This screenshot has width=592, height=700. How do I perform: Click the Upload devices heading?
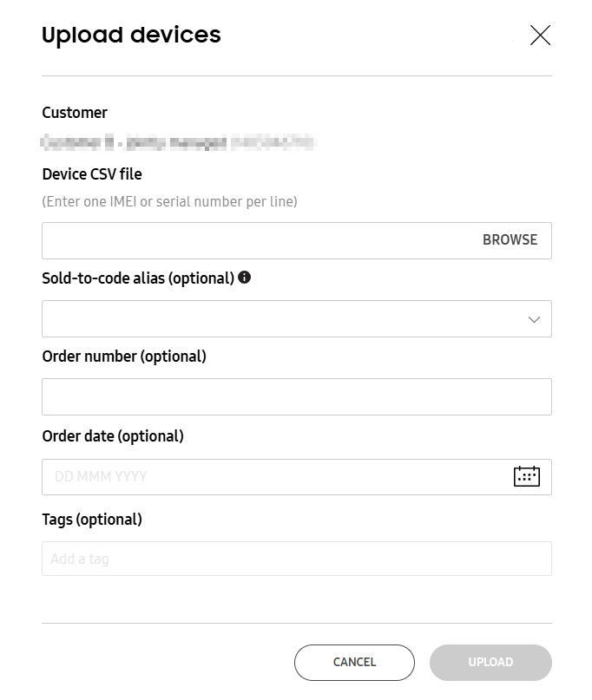click(131, 36)
